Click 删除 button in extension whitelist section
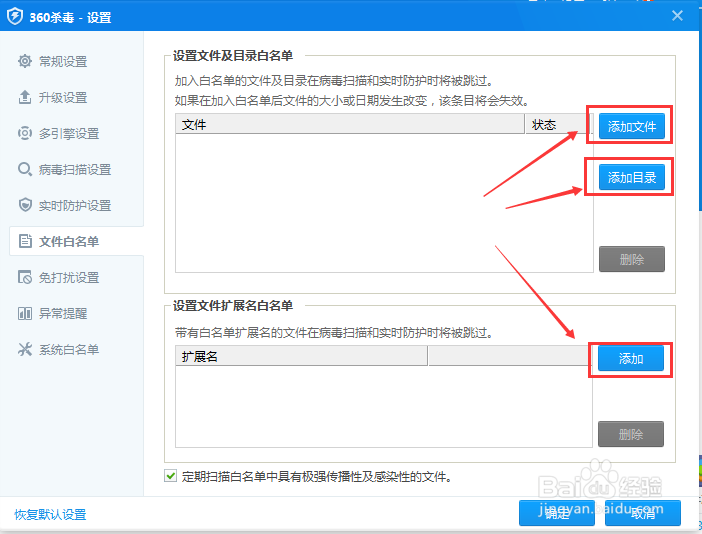Viewport: 702px width, 534px height. tap(631, 434)
